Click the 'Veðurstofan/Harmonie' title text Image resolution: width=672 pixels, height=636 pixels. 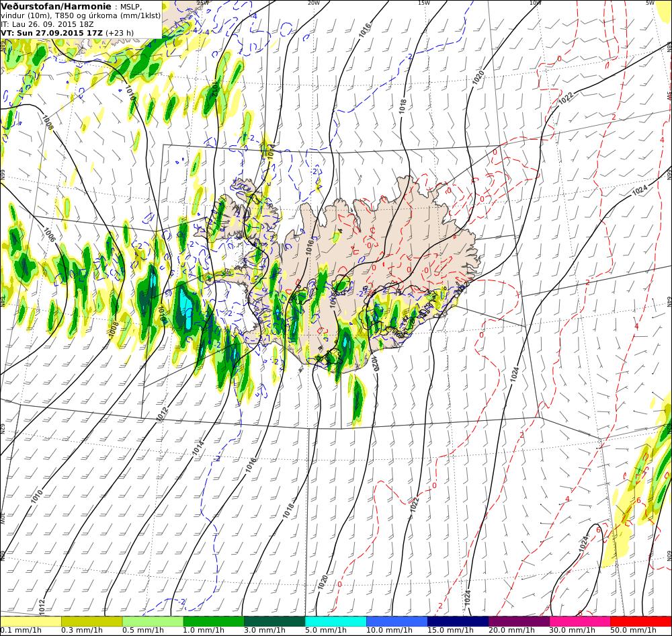pyautogui.click(x=56, y=7)
